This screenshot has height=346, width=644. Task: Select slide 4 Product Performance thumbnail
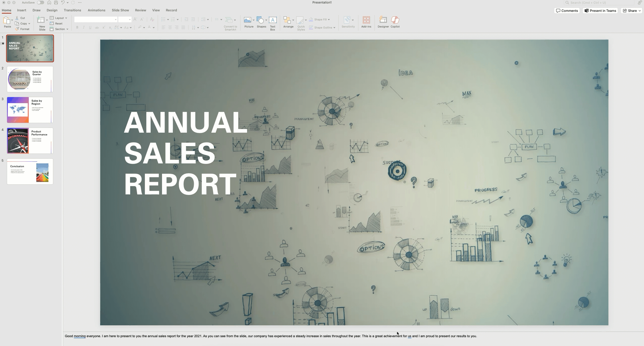pyautogui.click(x=30, y=141)
